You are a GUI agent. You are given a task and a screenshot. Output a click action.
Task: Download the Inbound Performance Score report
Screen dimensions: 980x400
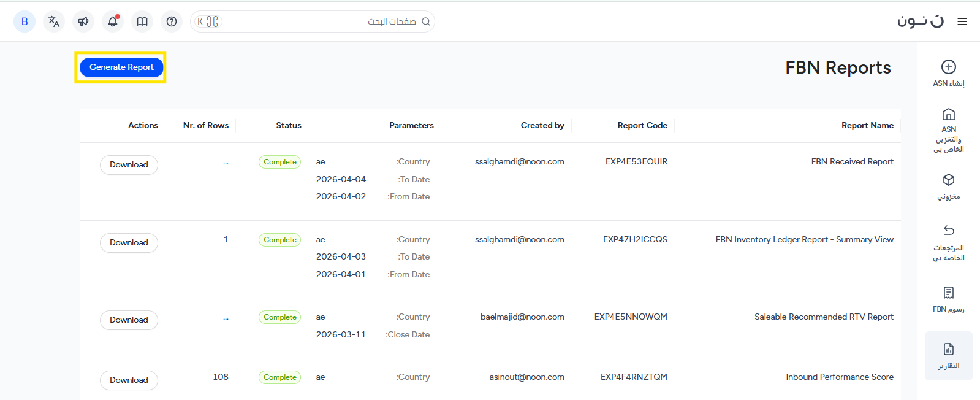pyautogui.click(x=129, y=380)
